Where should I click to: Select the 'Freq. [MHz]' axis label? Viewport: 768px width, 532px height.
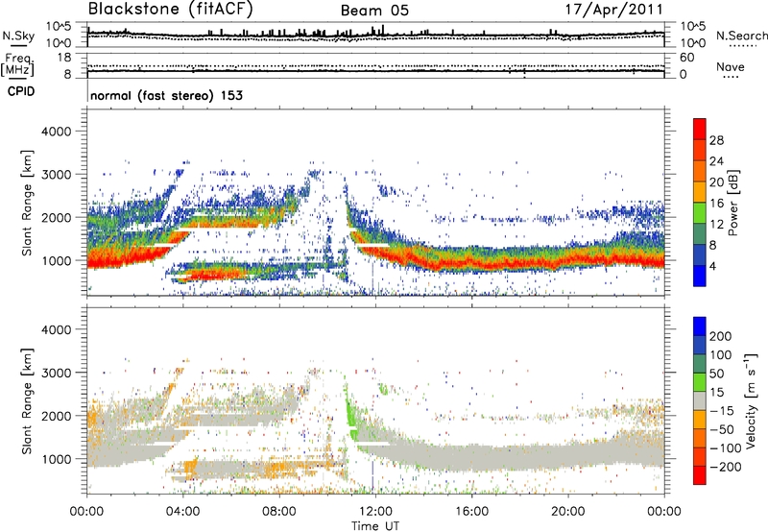point(17,64)
